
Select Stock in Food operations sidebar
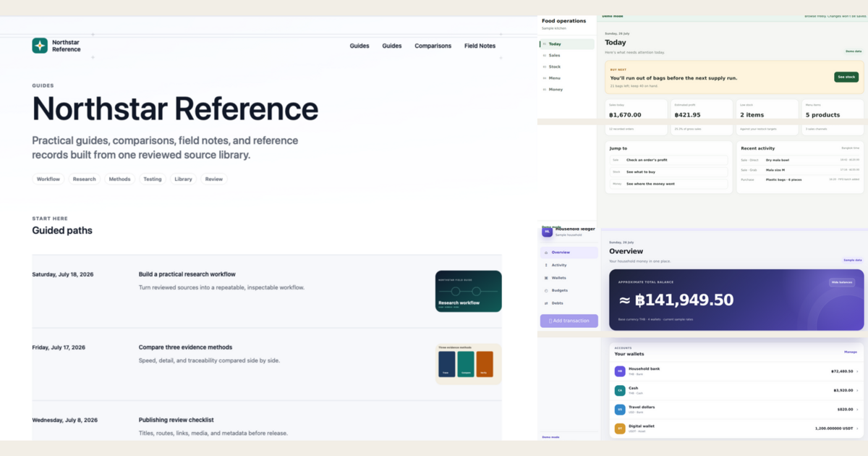coord(567,67)
